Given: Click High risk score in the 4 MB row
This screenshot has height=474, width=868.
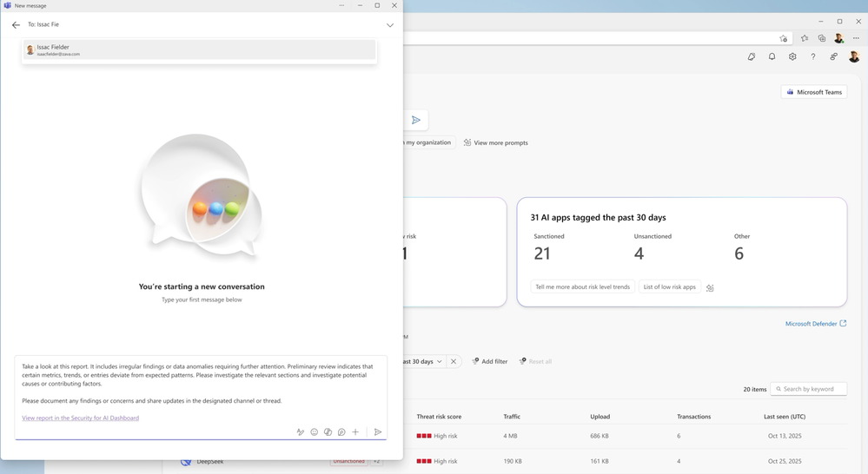Looking at the screenshot, I should point(437,436).
